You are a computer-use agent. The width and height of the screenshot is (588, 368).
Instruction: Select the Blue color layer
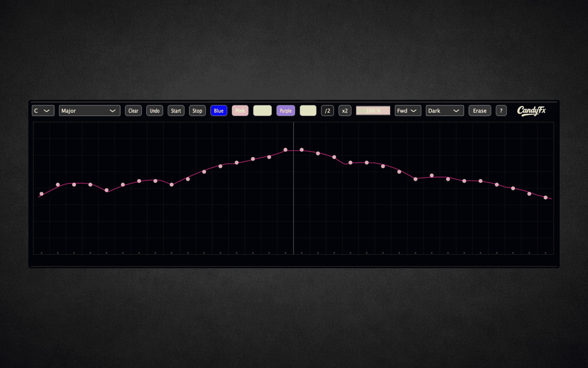pos(219,111)
